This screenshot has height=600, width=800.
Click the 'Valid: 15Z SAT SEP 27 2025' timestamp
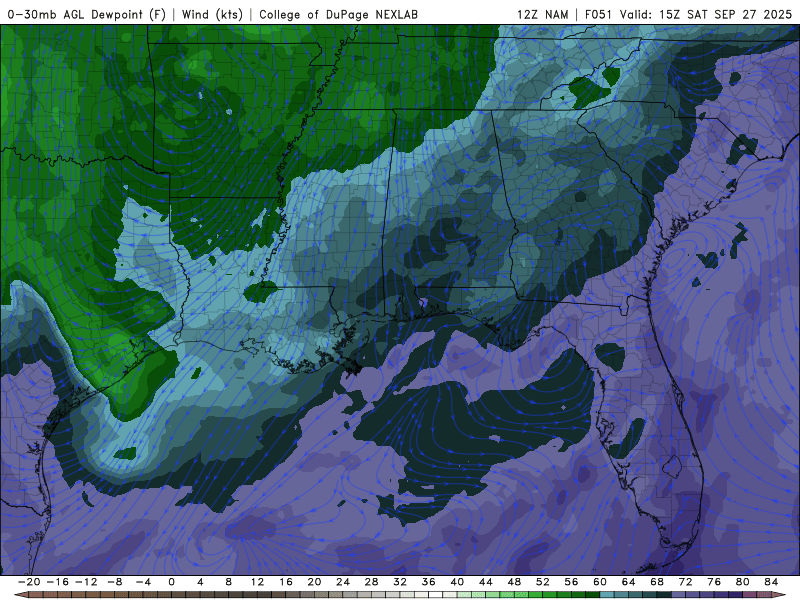coord(706,14)
